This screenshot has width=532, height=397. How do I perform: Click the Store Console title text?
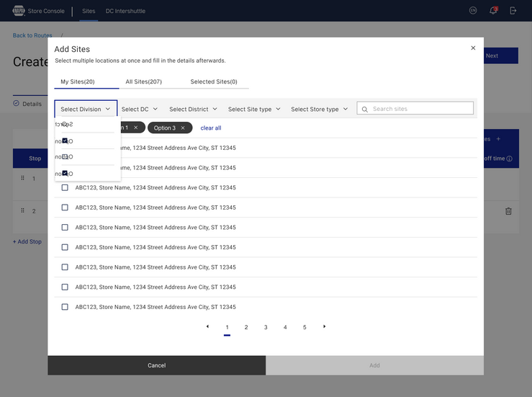coord(46,11)
